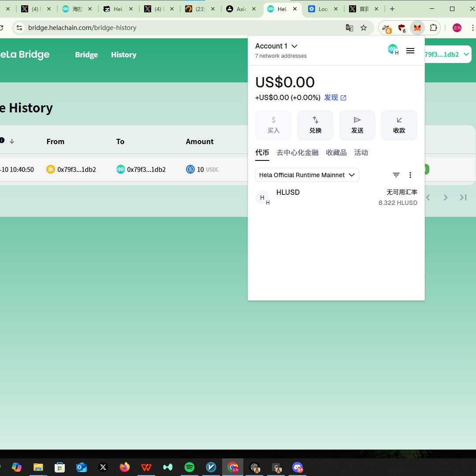Open the red shield extension icon
The height and width of the screenshot is (476, 476).
tap(402, 28)
